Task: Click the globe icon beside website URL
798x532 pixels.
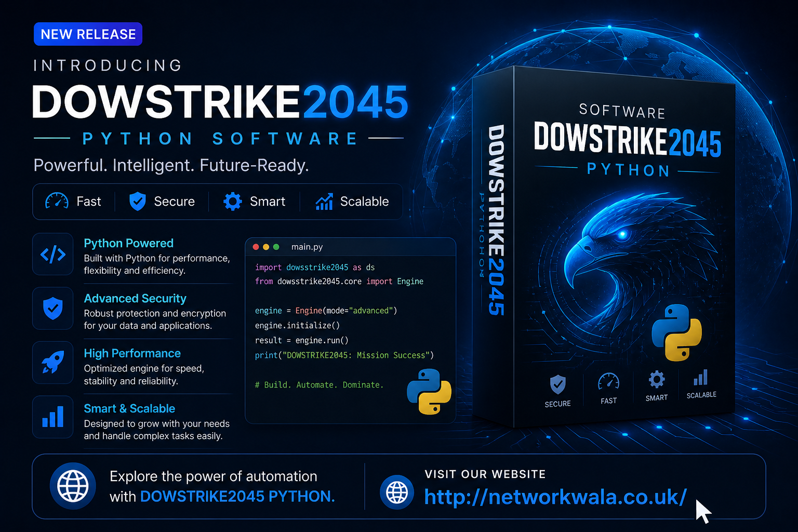Action: [x=397, y=492]
